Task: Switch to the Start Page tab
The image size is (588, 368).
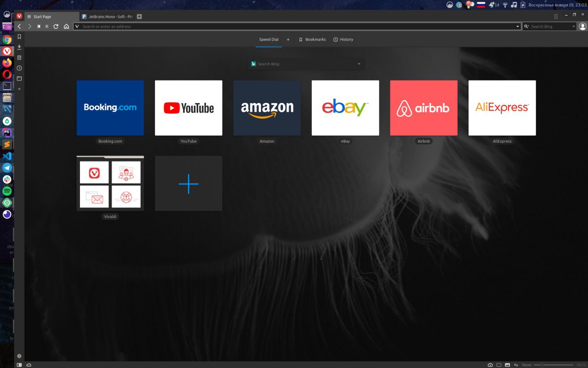Action: (51, 17)
